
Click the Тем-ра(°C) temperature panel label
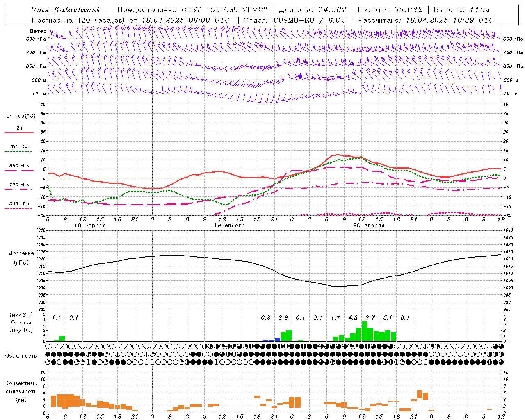point(19,116)
